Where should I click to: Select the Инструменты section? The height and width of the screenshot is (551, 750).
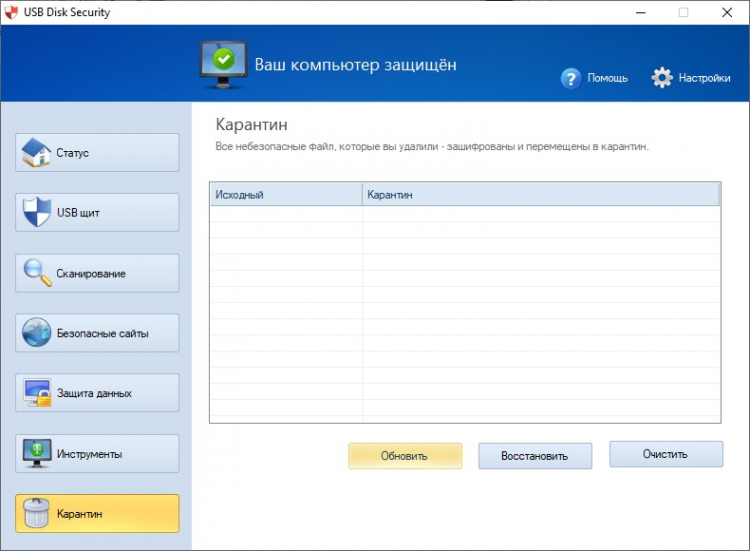click(97, 453)
